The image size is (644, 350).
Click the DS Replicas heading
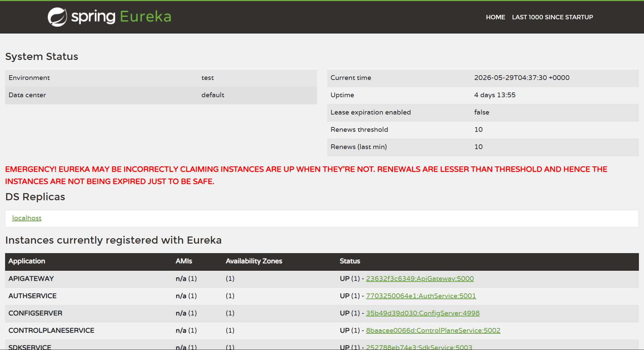[x=35, y=197]
